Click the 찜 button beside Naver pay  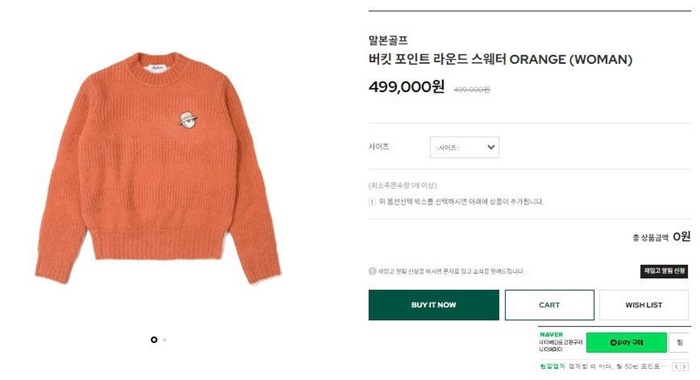680,342
